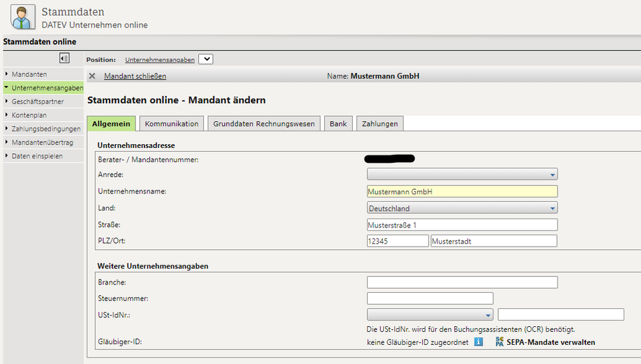Viewport: 641px width, 364px height.
Task: Open the Grunddaten Rechnungswesen tab
Action: pyautogui.click(x=264, y=124)
